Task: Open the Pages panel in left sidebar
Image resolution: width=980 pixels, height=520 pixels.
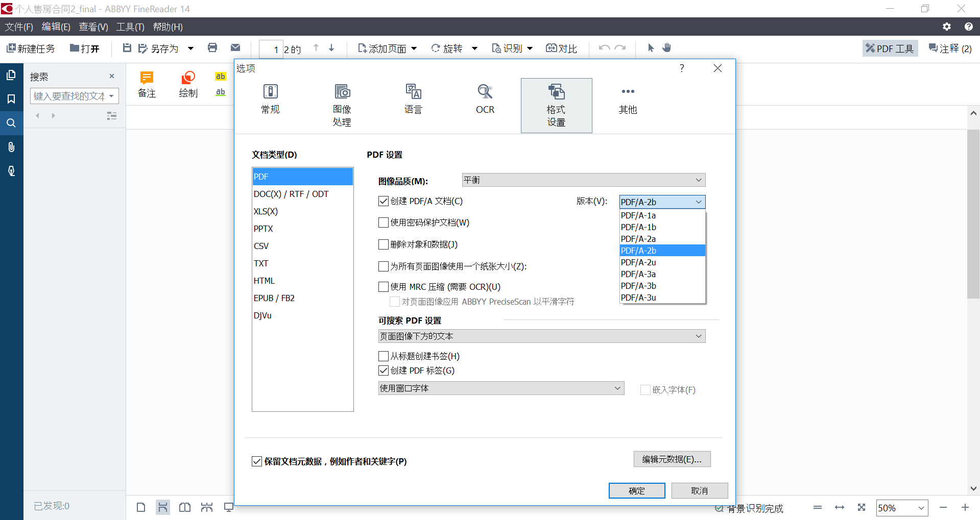Action: [x=11, y=76]
